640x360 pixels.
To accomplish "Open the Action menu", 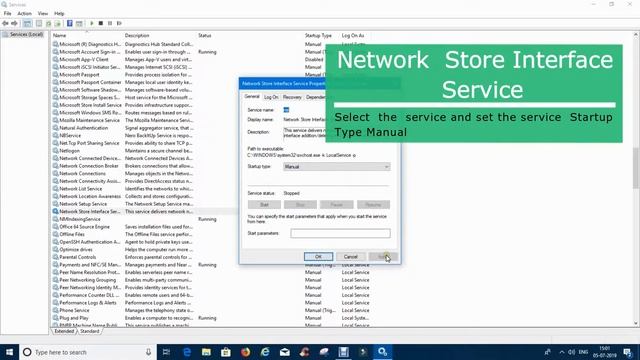I will click(24, 13).
